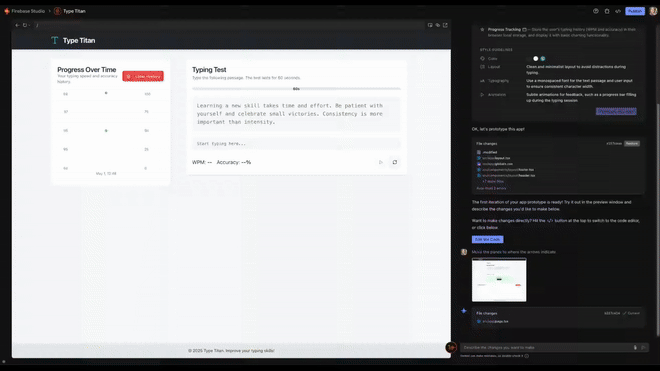This screenshot has height=371, width=660.
Task: Click the upper data point on progress chart
Action: point(106,93)
